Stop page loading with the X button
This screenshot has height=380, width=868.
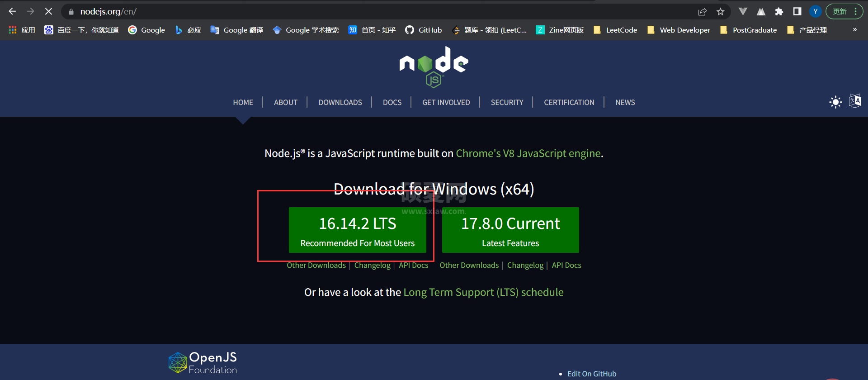[48, 11]
